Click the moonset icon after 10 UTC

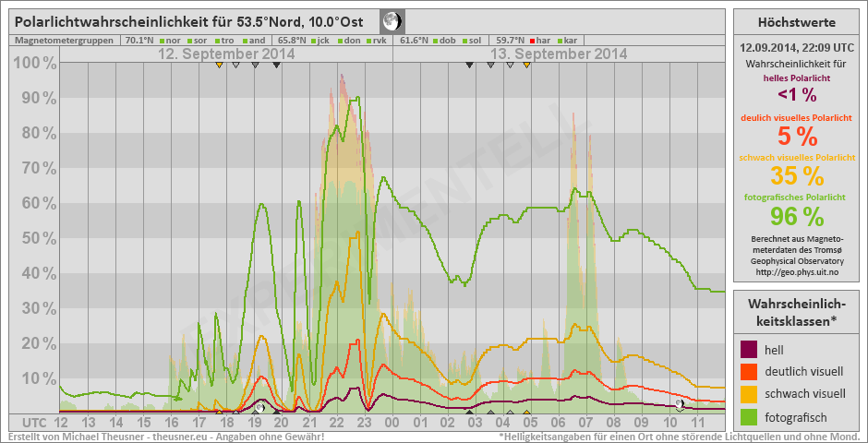point(680,404)
